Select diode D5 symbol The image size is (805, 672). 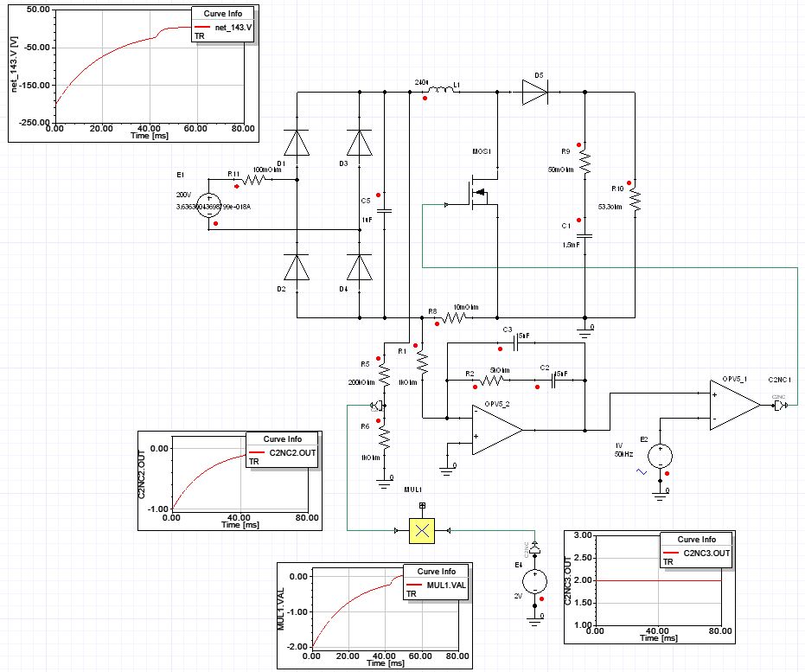tap(535, 93)
